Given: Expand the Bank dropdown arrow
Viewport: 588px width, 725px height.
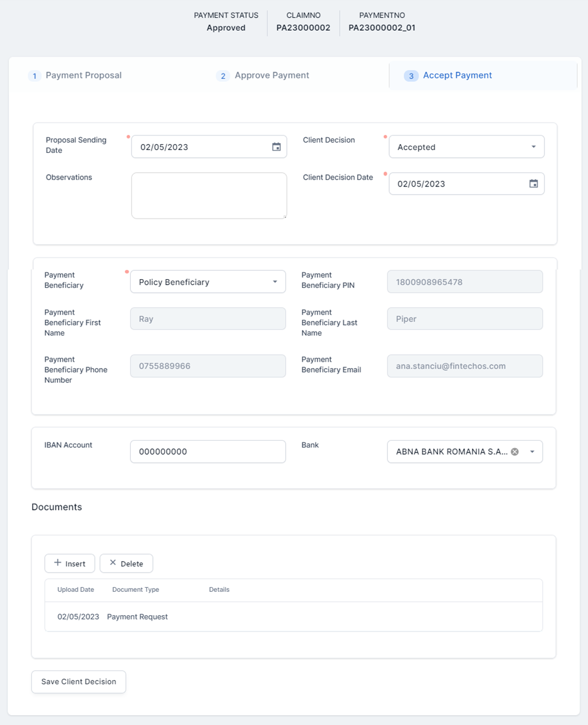Looking at the screenshot, I should pyautogui.click(x=532, y=452).
